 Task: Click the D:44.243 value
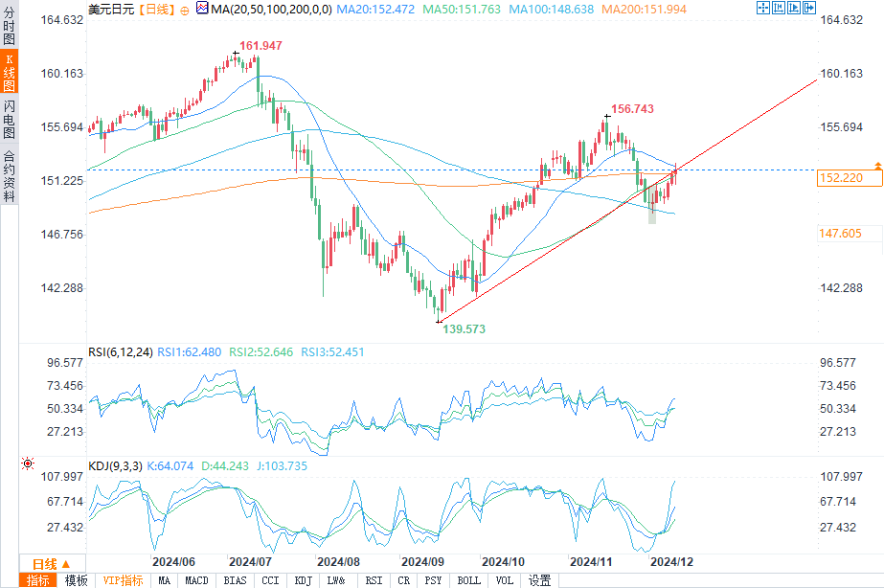pyautogui.click(x=225, y=466)
